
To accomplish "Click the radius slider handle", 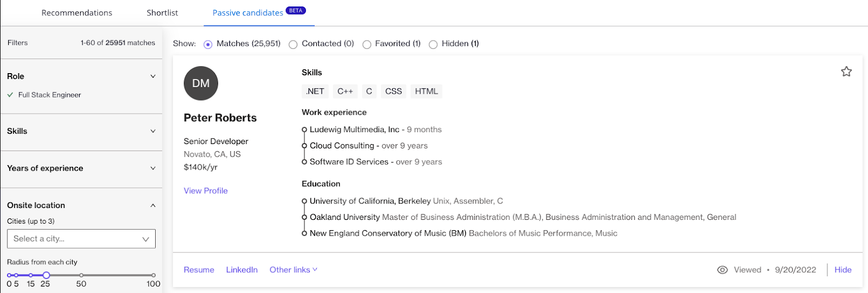I will tap(46, 275).
